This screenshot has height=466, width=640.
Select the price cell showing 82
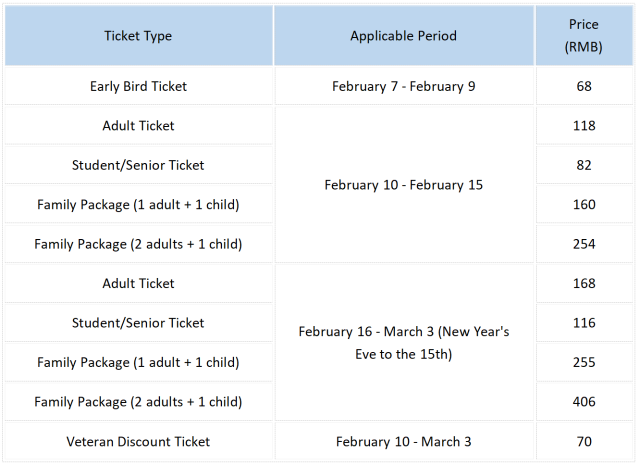tap(585, 165)
